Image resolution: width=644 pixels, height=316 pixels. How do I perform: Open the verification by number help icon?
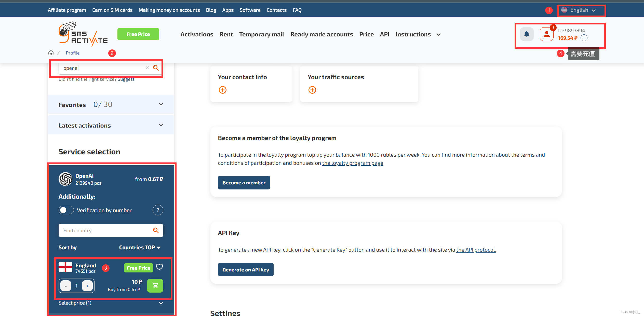click(158, 210)
